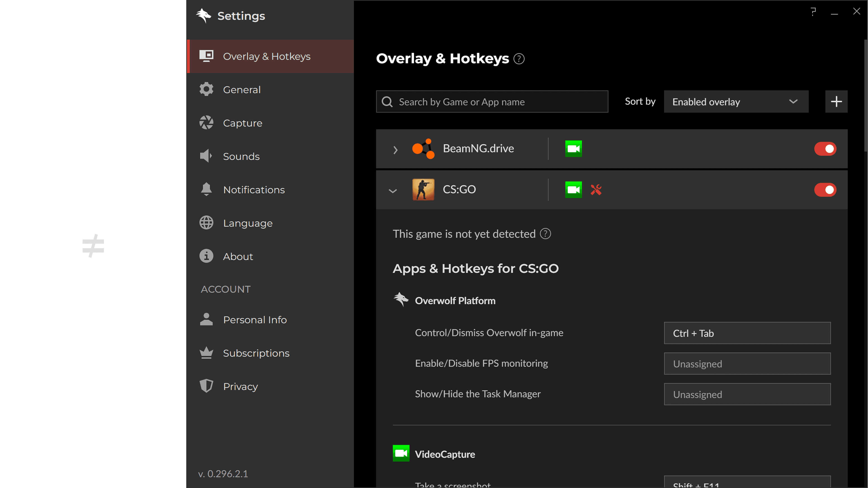Viewport: 868px width, 488px height.
Task: Collapse the CS:GO row chevron
Action: click(393, 191)
